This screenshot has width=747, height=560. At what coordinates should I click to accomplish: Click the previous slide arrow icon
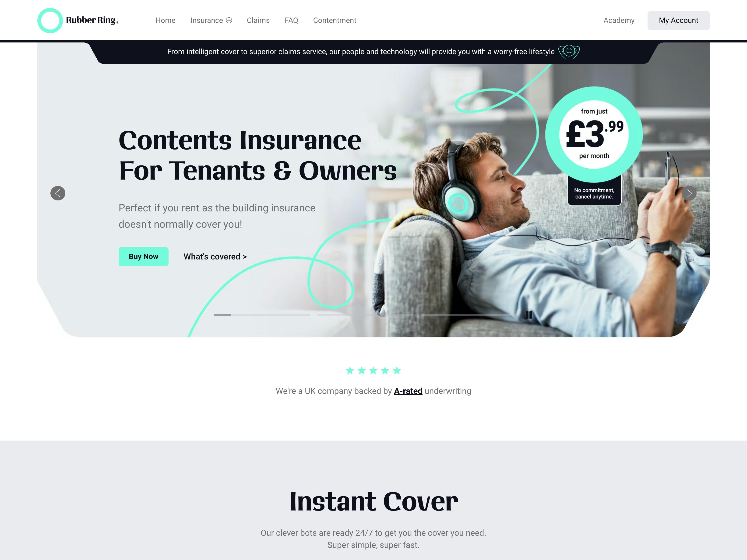tap(57, 193)
